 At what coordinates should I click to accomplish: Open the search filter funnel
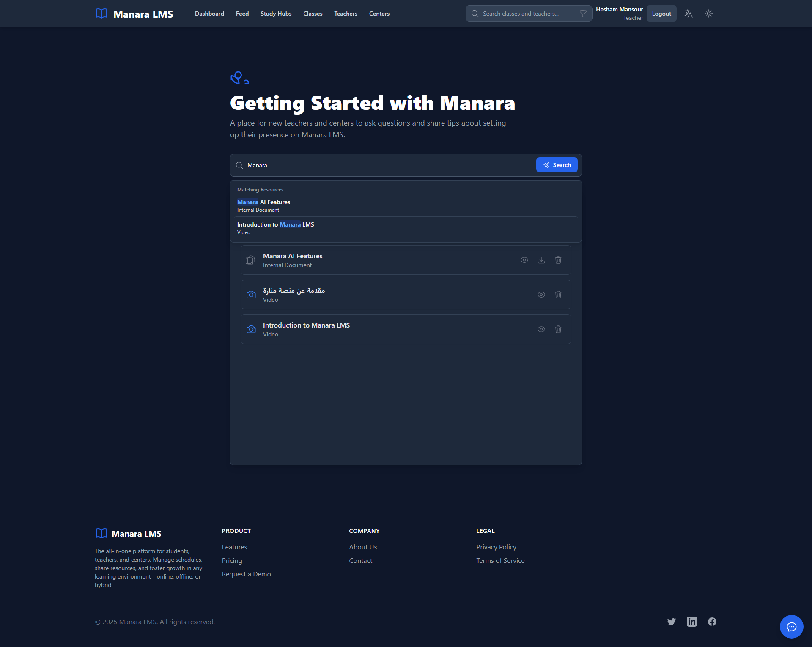(583, 14)
